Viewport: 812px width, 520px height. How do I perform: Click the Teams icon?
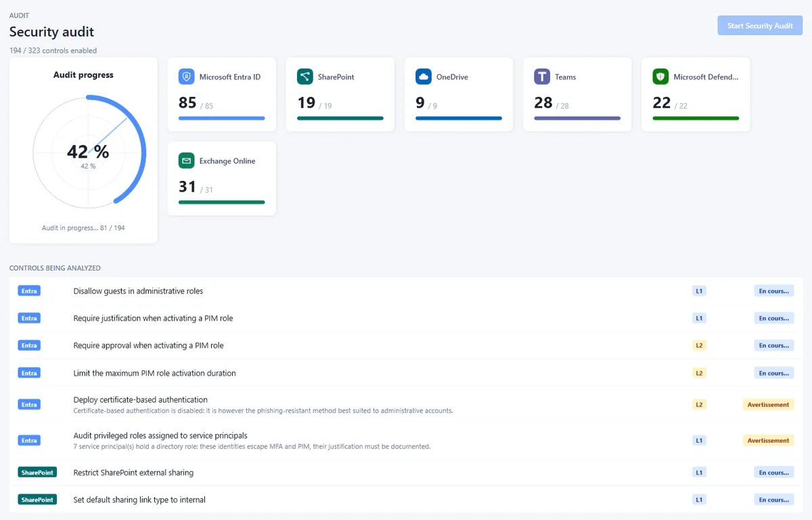pyautogui.click(x=542, y=77)
